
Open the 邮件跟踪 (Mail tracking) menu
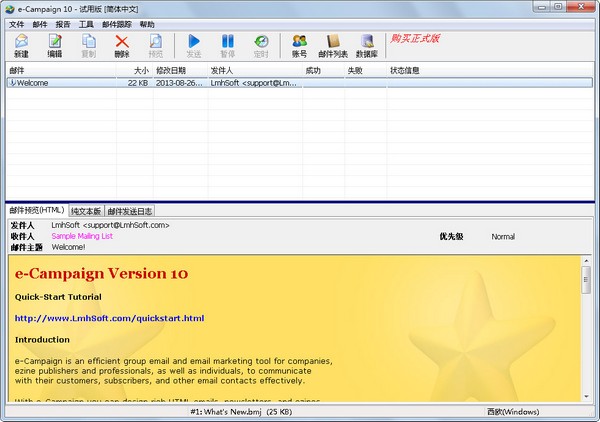117,24
